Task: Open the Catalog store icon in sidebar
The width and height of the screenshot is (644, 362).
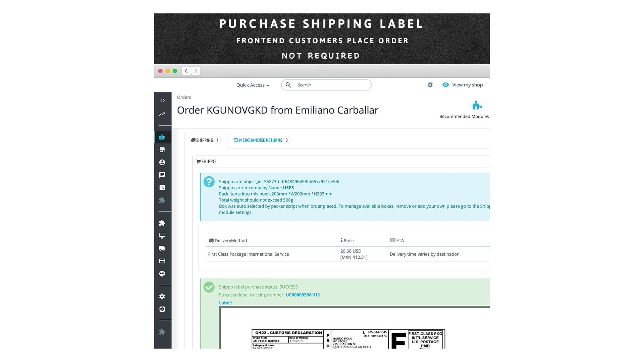Action: pyautogui.click(x=162, y=150)
